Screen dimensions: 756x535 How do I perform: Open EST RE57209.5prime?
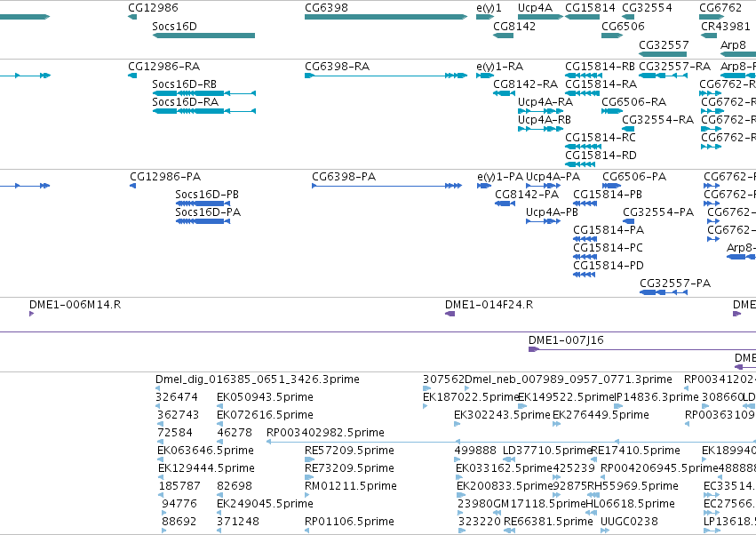[x=309, y=459]
